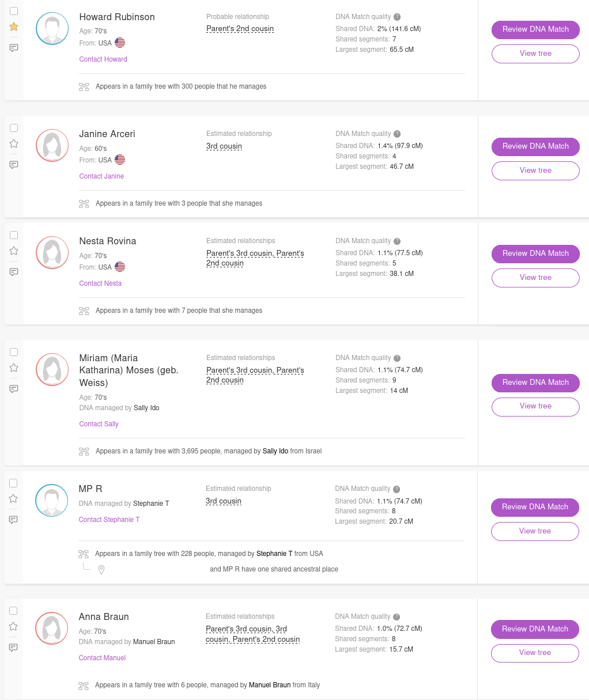Unstar the Howard Rubinson match
This screenshot has height=700, width=589.
coord(14,27)
